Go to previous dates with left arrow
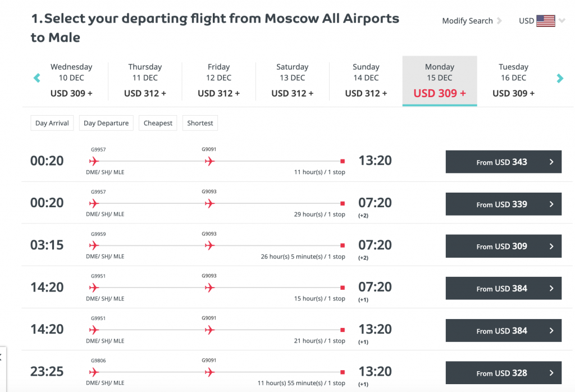 pyautogui.click(x=37, y=78)
